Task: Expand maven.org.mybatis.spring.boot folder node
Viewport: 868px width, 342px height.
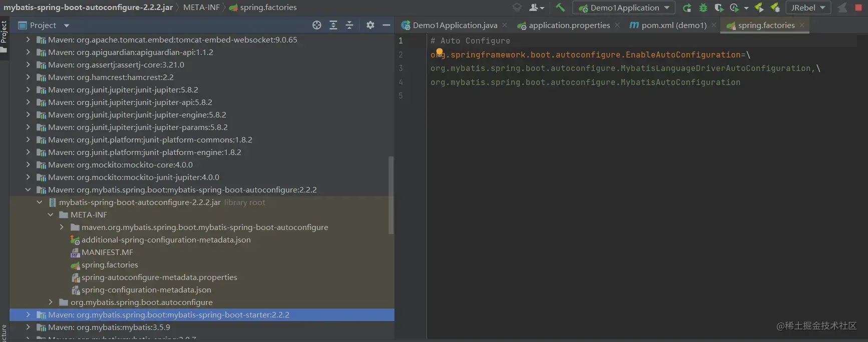Action: (x=62, y=227)
